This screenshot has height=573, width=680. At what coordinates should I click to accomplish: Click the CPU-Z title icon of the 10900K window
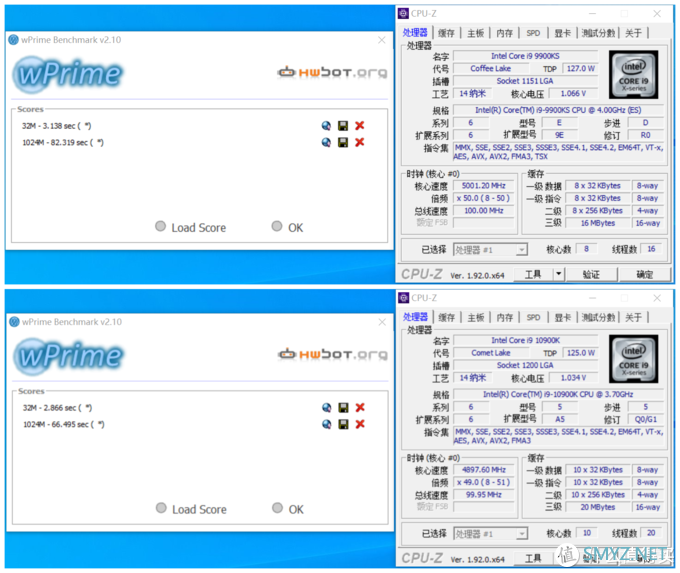tap(404, 298)
